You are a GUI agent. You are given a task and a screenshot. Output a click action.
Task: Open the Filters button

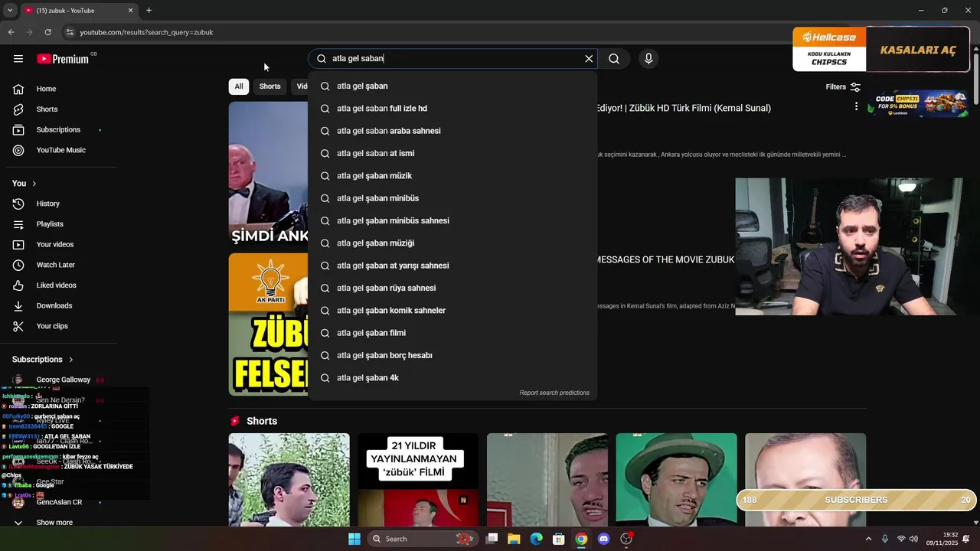click(x=843, y=87)
